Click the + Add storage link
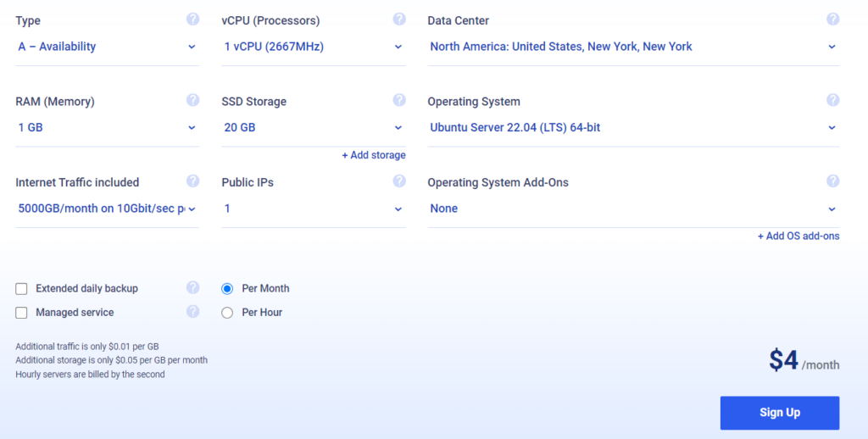The height and width of the screenshot is (439, 868). pyautogui.click(x=373, y=155)
